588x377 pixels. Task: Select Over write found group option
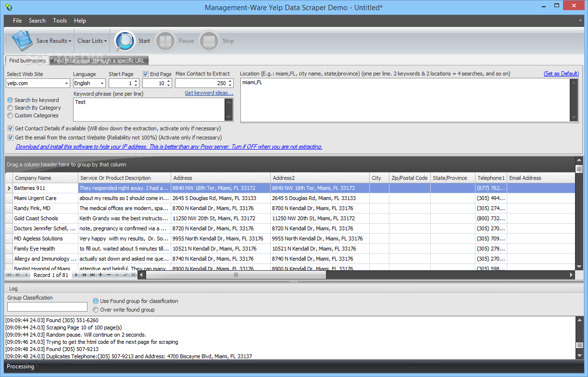tap(96, 310)
